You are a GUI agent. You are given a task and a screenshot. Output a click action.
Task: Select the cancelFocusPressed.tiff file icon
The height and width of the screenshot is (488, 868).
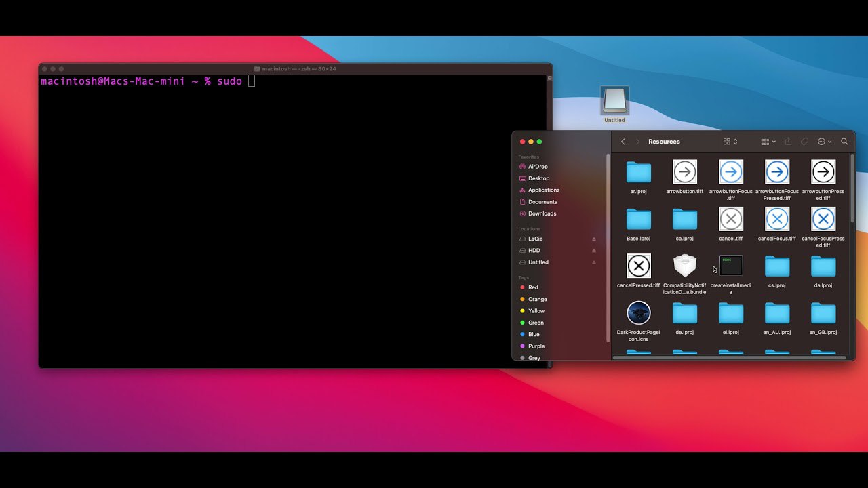click(x=823, y=219)
